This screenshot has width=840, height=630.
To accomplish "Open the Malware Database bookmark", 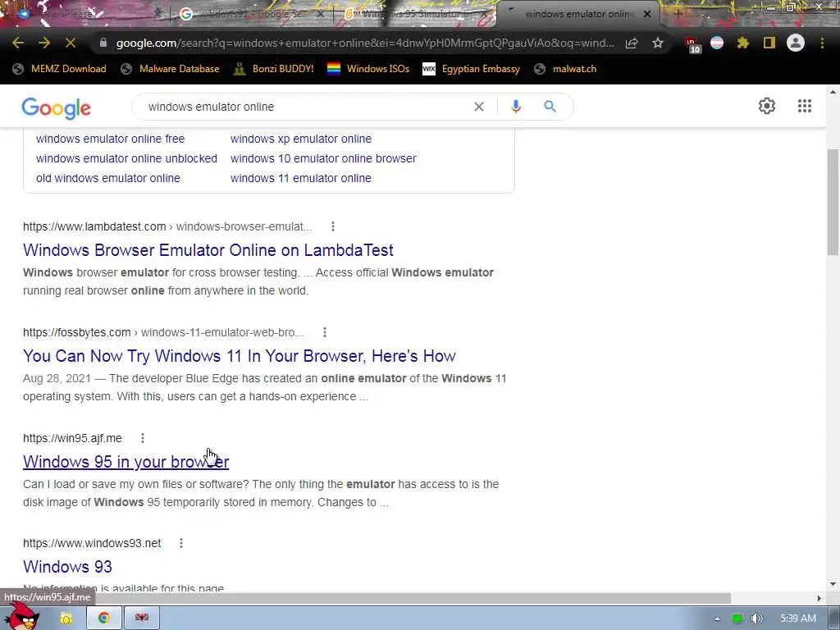I will 171,69.
